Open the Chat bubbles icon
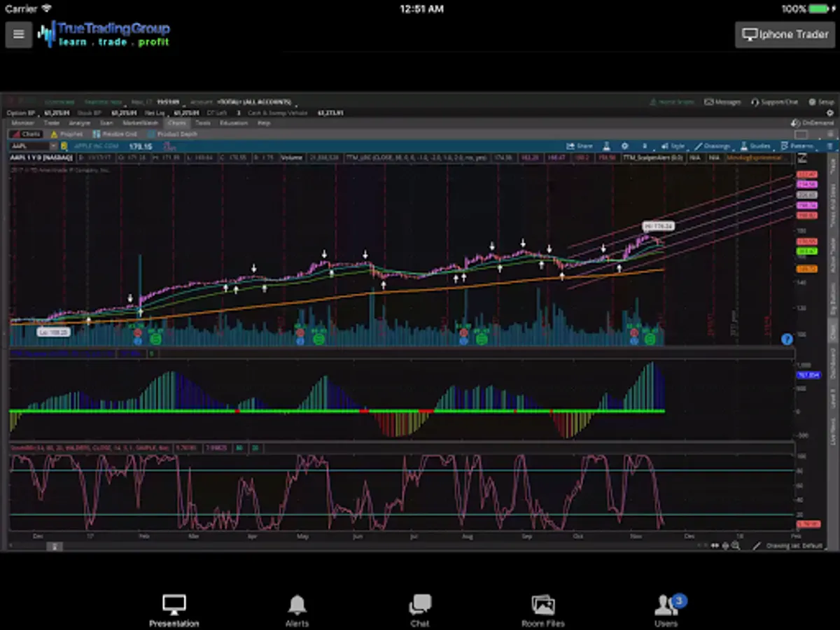 pos(420,605)
